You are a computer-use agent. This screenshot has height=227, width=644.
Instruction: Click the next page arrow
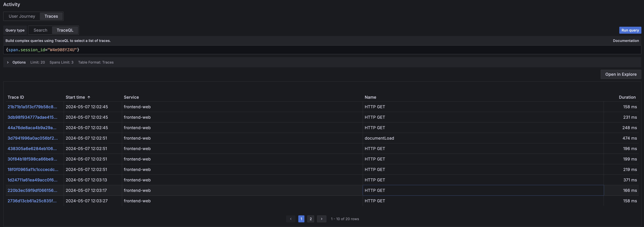[x=322, y=219]
